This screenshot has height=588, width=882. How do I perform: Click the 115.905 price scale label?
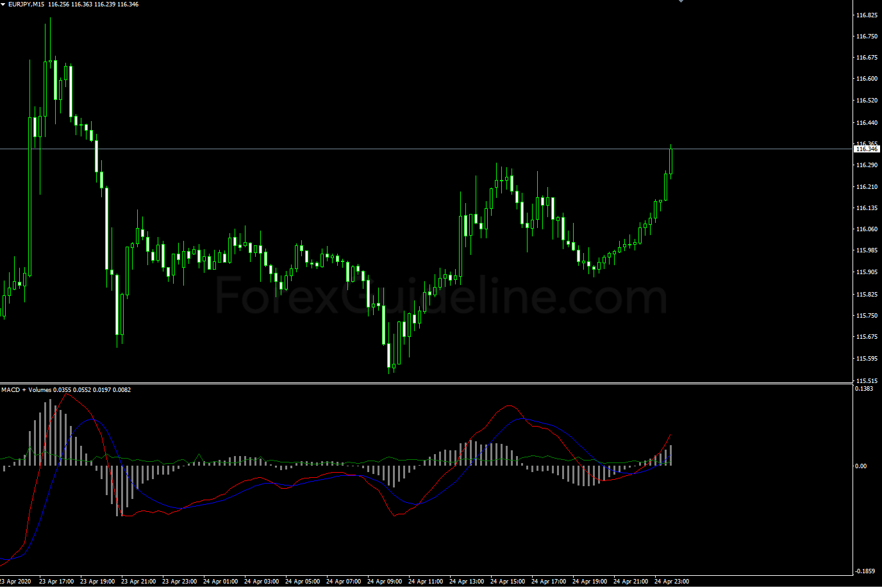point(867,272)
